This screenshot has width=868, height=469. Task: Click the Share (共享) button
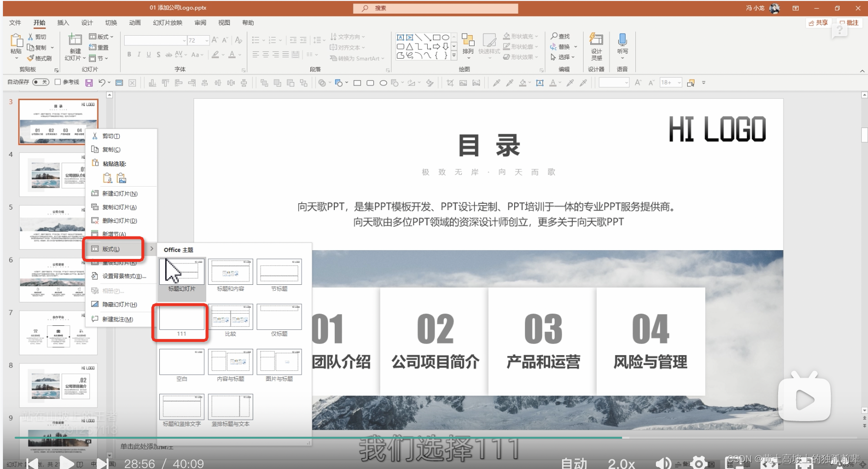818,22
